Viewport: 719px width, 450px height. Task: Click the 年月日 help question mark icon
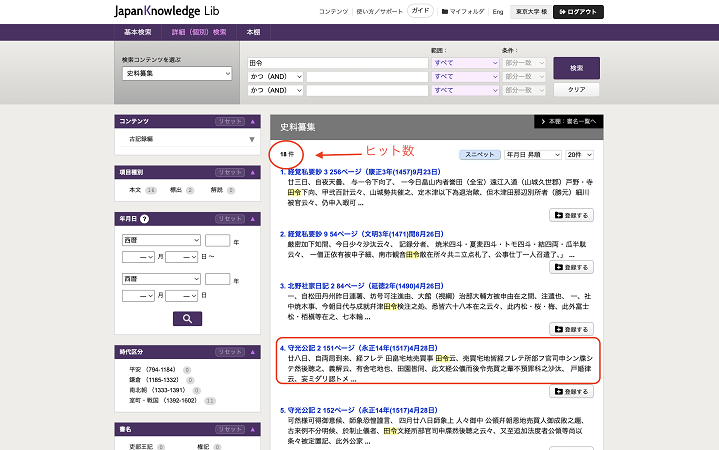145,218
